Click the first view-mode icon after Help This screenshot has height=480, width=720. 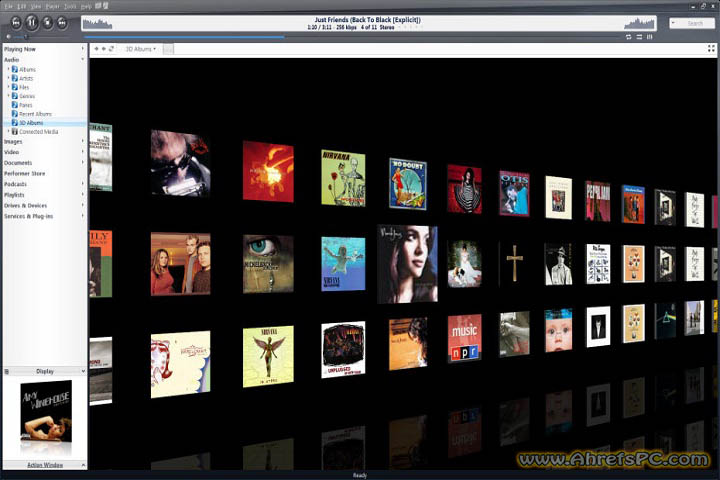point(98,6)
